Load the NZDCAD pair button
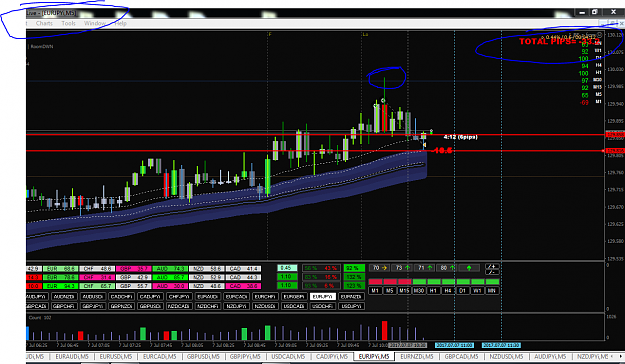Viewport: 625px width, 364px height. (x=179, y=306)
